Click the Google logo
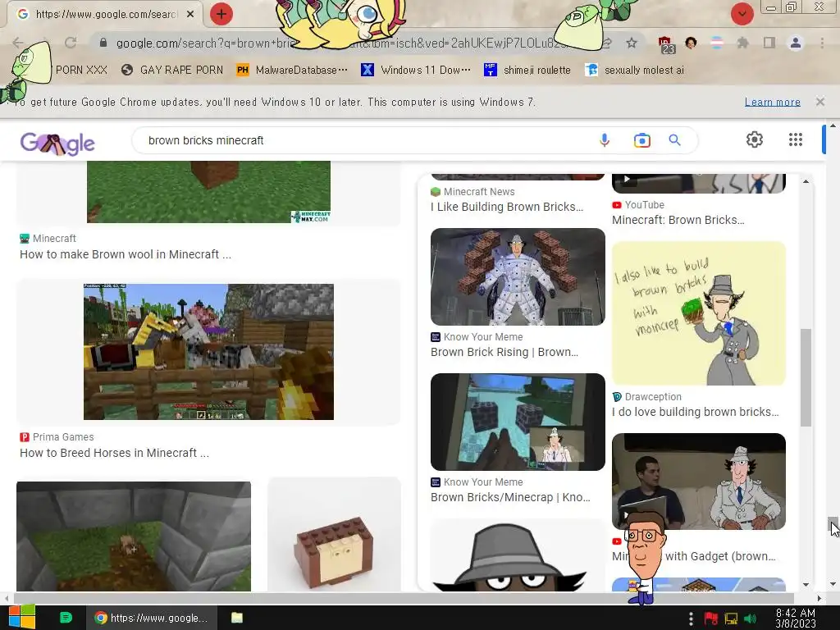Screen dimensions: 840x630 (57, 143)
